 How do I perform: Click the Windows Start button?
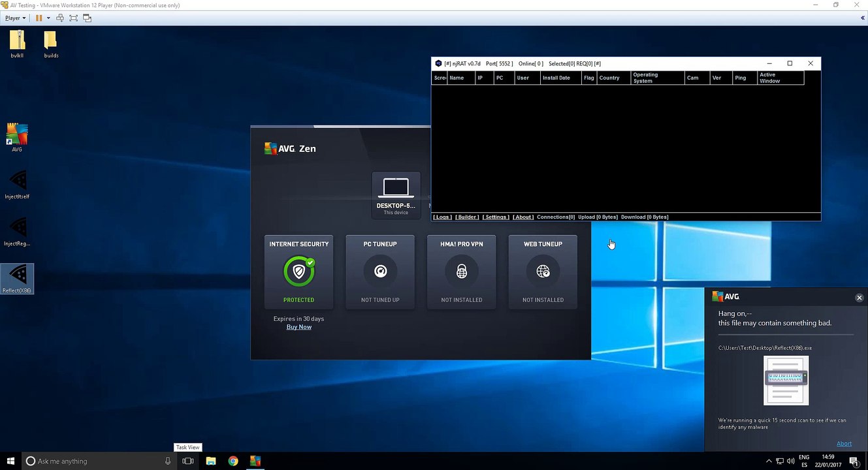coord(10,461)
